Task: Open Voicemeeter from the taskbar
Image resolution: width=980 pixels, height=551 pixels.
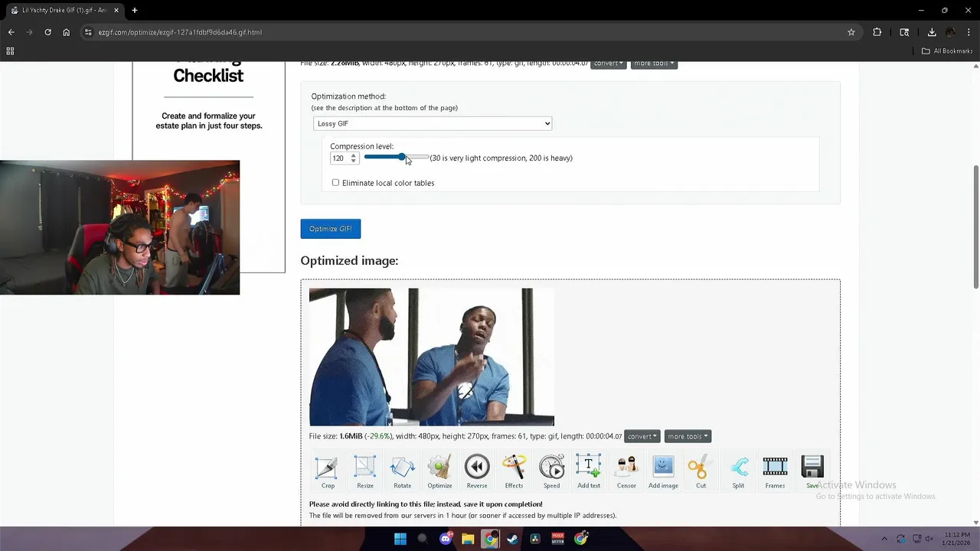Action: (x=558, y=539)
